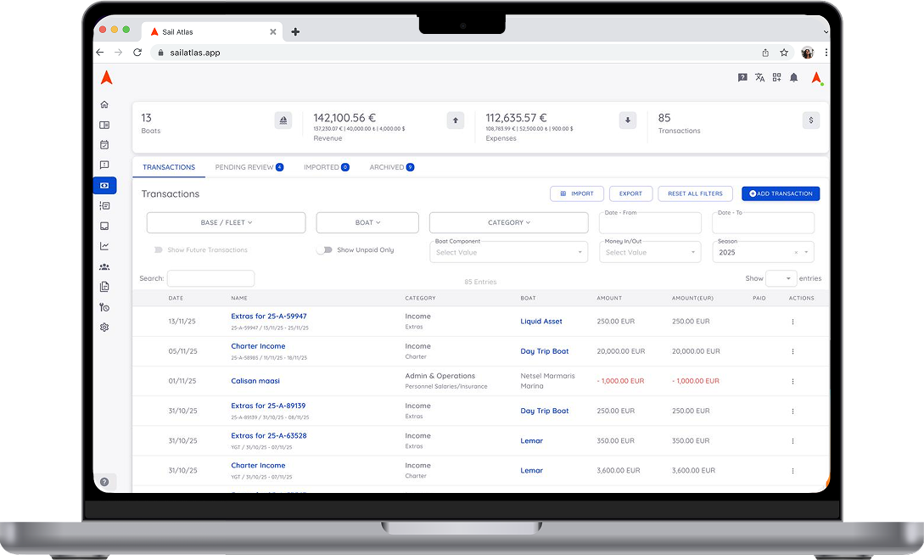
Task: Open the settings gear in sidebar
Action: (104, 328)
